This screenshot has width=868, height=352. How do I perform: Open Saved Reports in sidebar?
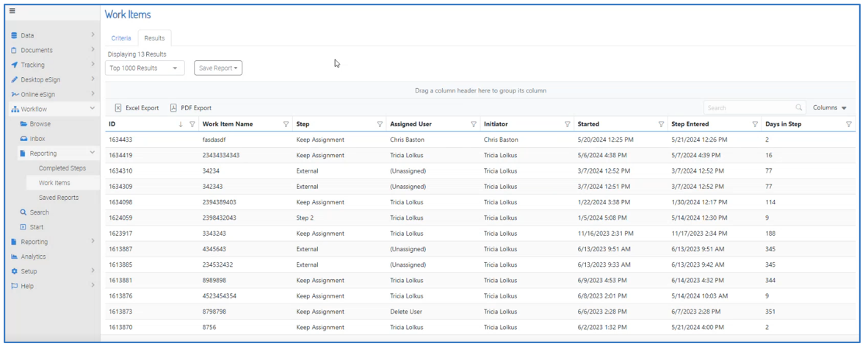coord(59,198)
